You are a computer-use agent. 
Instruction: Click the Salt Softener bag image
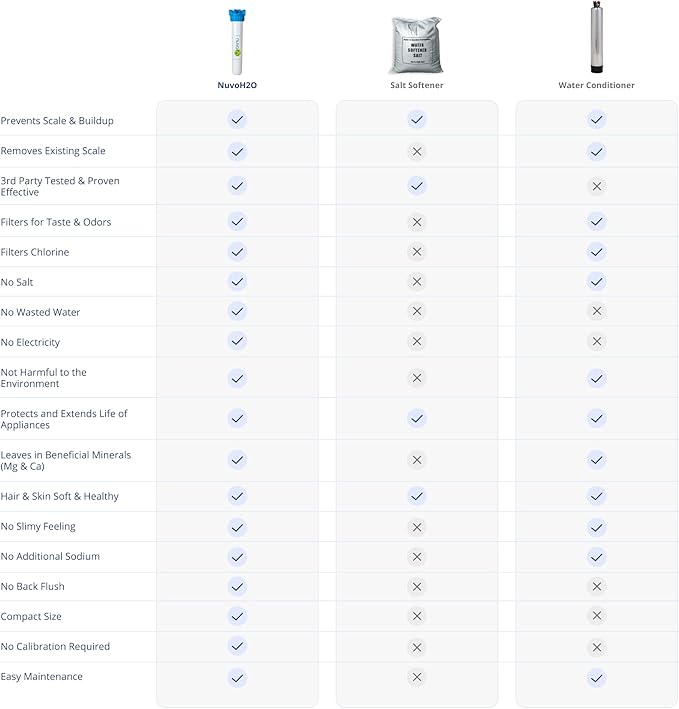[416, 44]
